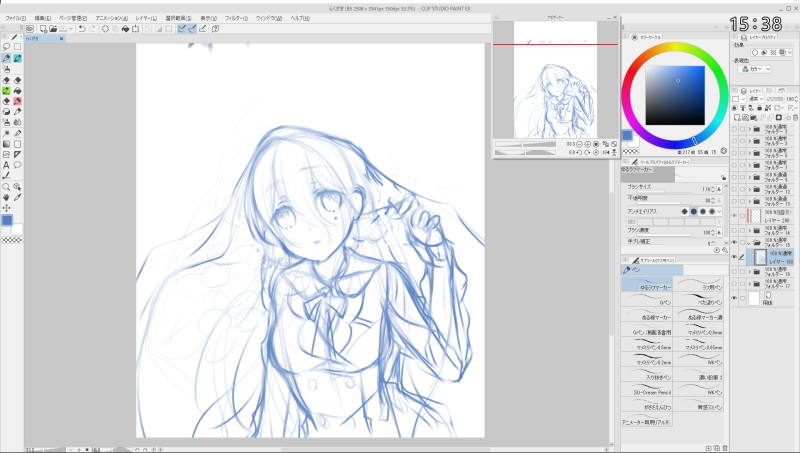Select the ruler tool in toolbox
The width and height of the screenshot is (800, 453).
click(17, 155)
